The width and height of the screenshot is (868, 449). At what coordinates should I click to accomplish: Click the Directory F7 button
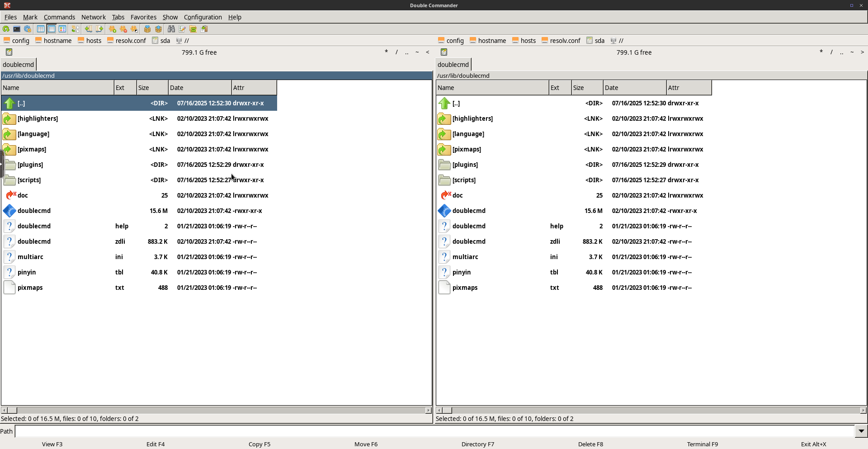pyautogui.click(x=478, y=444)
